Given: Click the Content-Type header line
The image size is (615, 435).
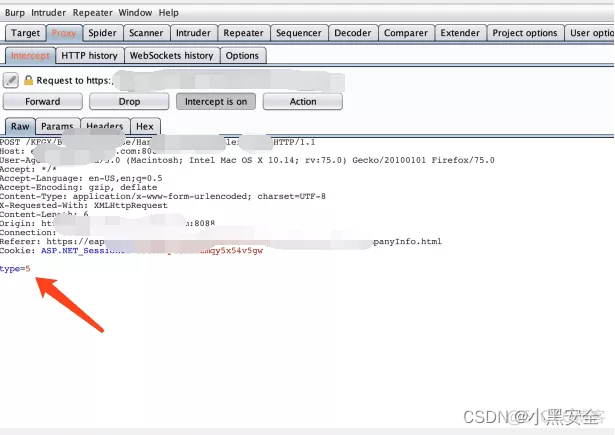Looking at the screenshot, I should 163,196.
